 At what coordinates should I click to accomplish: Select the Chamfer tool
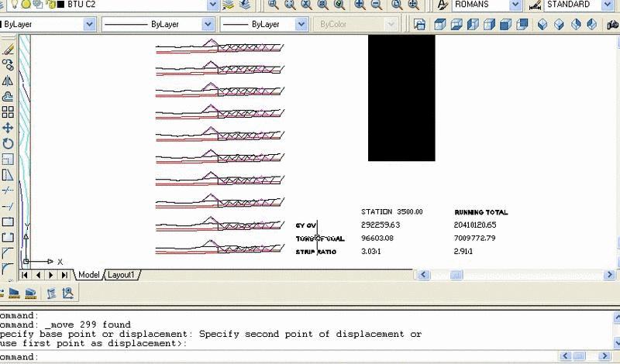[8, 253]
